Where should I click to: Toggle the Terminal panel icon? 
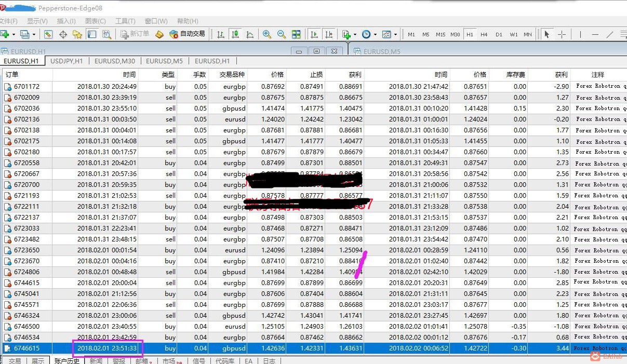92,34
